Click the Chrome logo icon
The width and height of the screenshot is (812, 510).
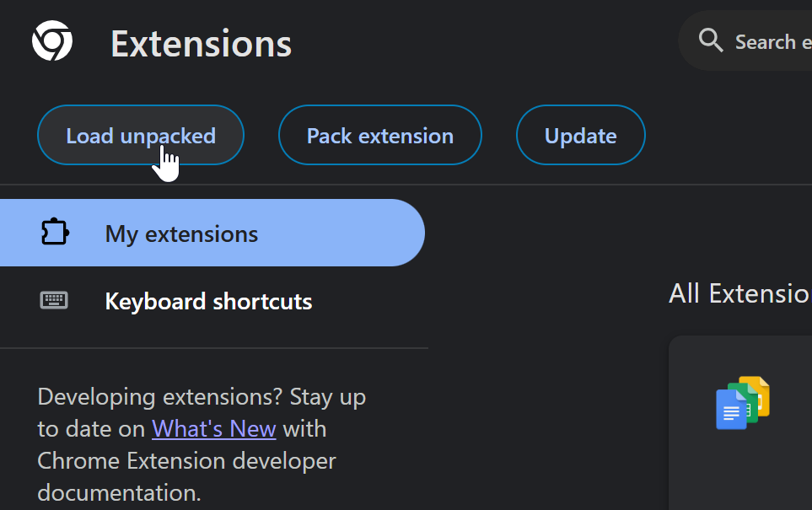point(52,41)
